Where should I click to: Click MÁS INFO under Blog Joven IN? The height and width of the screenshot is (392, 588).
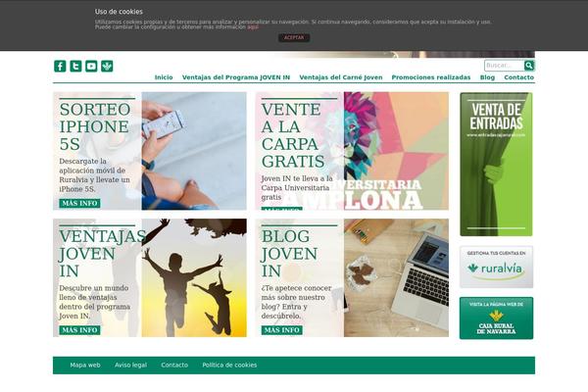coord(281,330)
